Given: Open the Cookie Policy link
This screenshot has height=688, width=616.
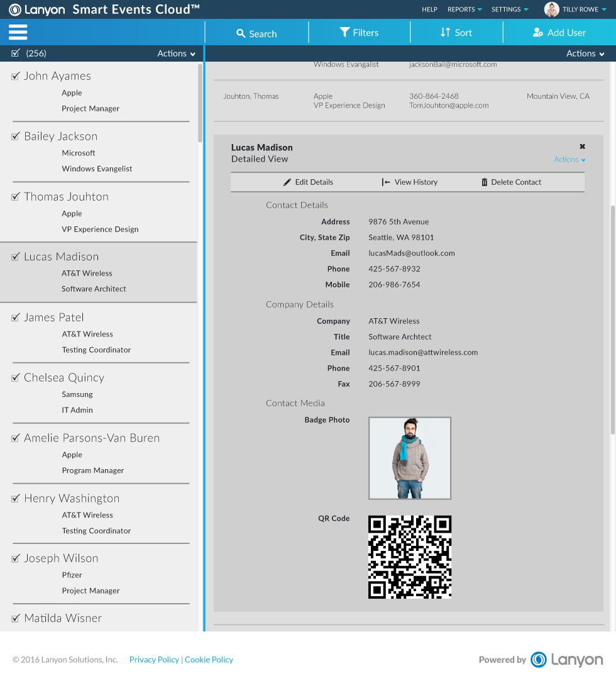Looking at the screenshot, I should (209, 660).
